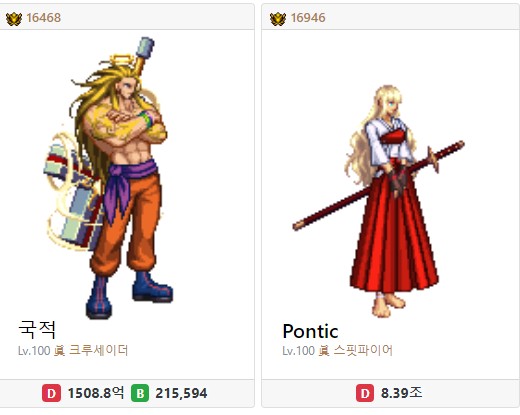Click the 眞 symbol before 크루세이더

click(x=59, y=350)
